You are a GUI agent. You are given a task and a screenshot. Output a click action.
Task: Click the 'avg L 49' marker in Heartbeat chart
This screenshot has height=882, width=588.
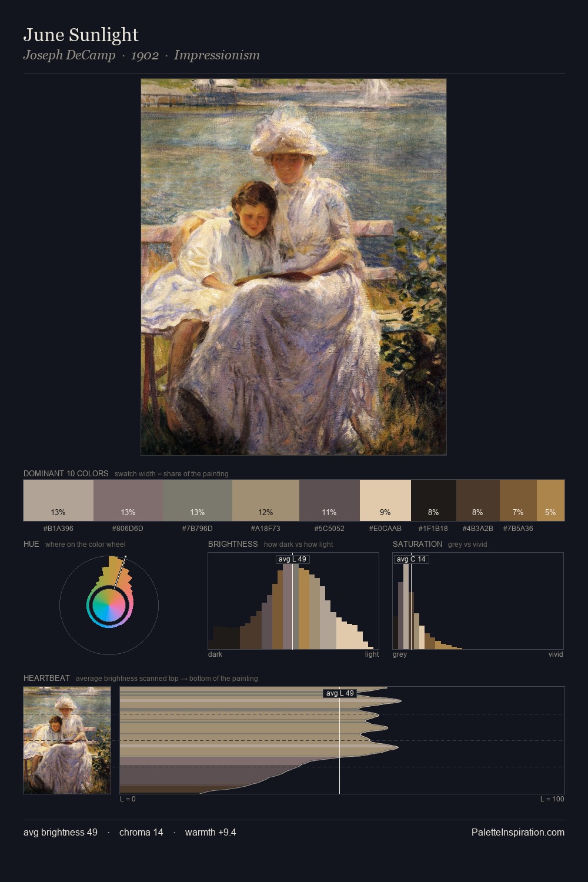point(340,693)
